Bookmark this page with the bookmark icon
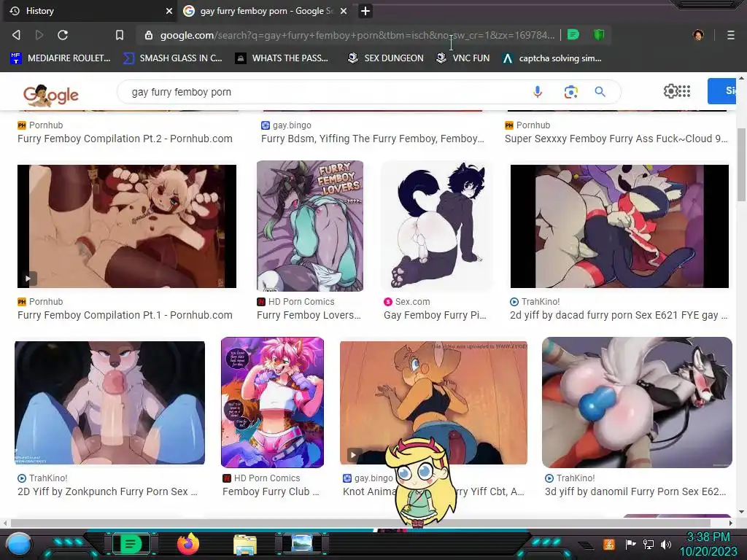 [x=120, y=35]
